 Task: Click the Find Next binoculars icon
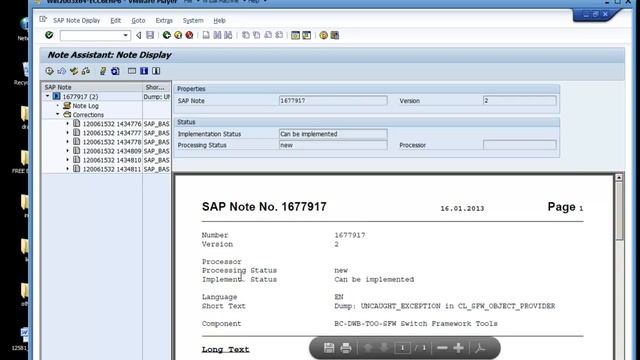tap(228, 35)
